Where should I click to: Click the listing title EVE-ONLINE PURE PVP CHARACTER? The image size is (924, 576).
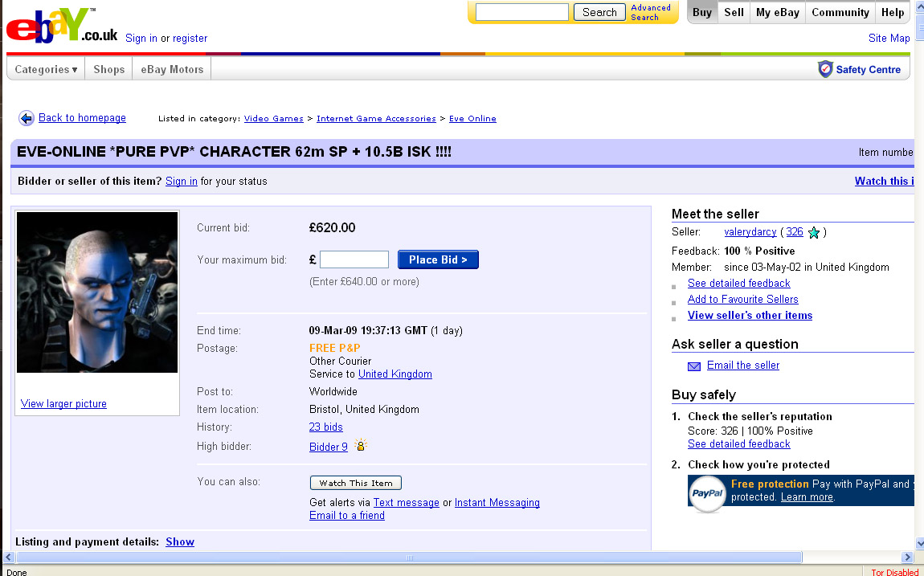click(x=234, y=152)
